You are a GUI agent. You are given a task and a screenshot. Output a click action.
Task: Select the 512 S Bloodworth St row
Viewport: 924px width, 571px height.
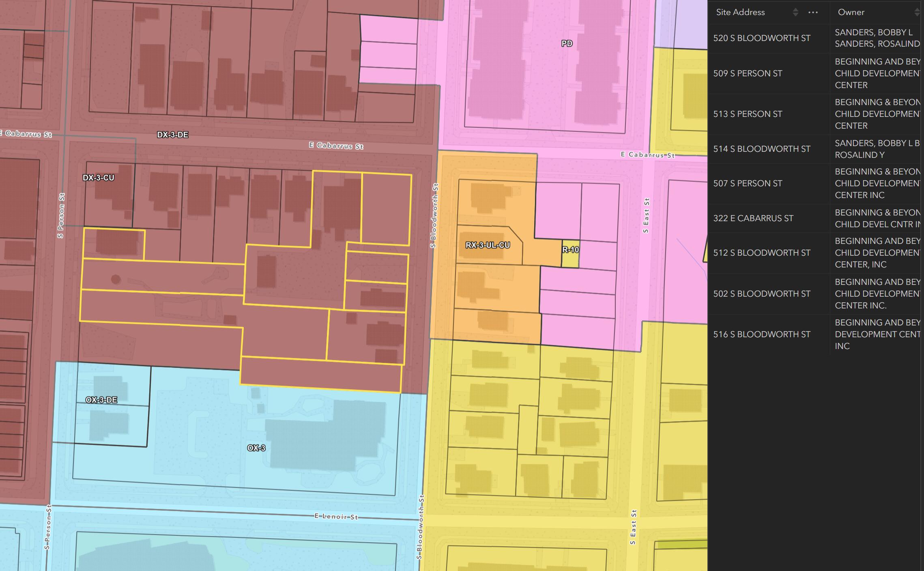click(762, 253)
